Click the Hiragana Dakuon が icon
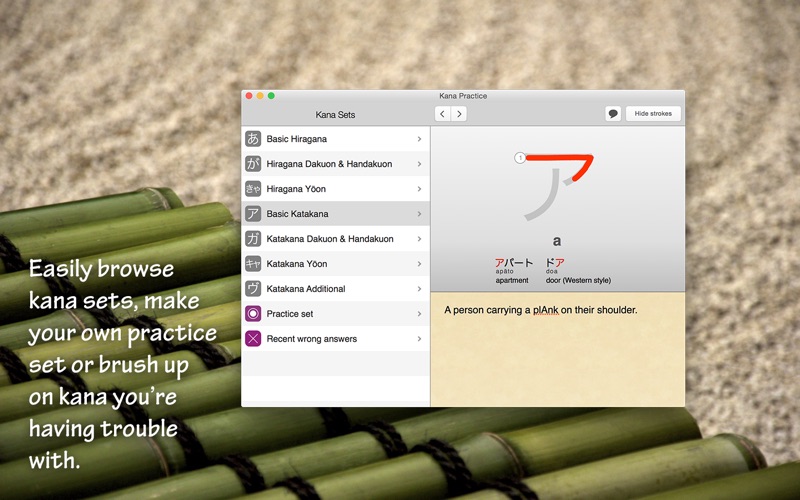800x500 pixels. click(x=253, y=164)
